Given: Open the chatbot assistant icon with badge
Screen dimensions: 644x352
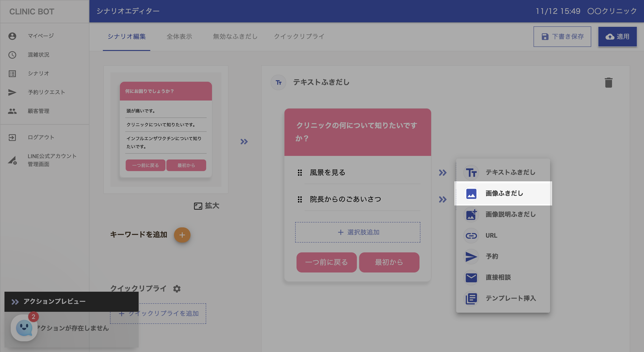Looking at the screenshot, I should tap(24, 327).
